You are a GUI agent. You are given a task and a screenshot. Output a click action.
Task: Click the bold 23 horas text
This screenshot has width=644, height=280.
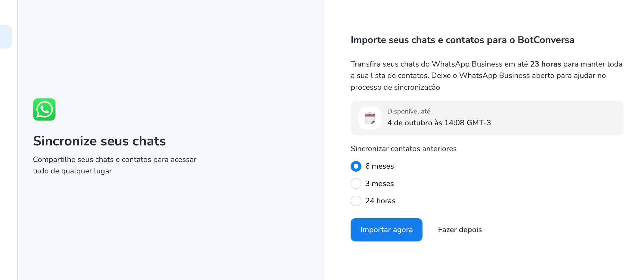click(545, 64)
